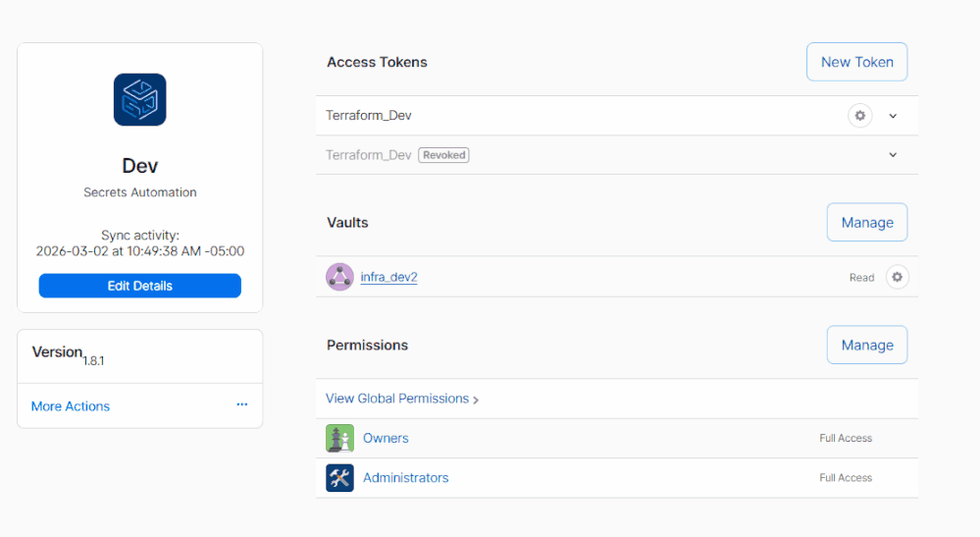The height and width of the screenshot is (537, 980).
Task: Open the Owners group link
Action: tap(386, 438)
